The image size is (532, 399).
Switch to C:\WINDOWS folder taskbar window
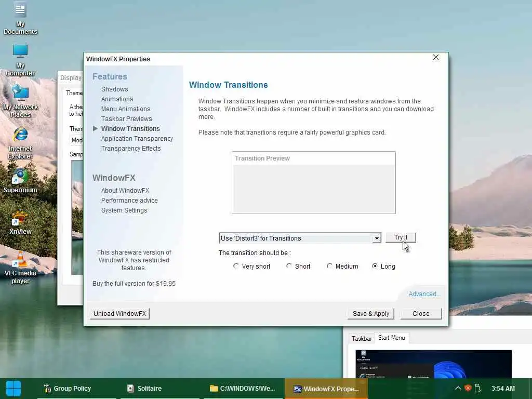coord(243,389)
